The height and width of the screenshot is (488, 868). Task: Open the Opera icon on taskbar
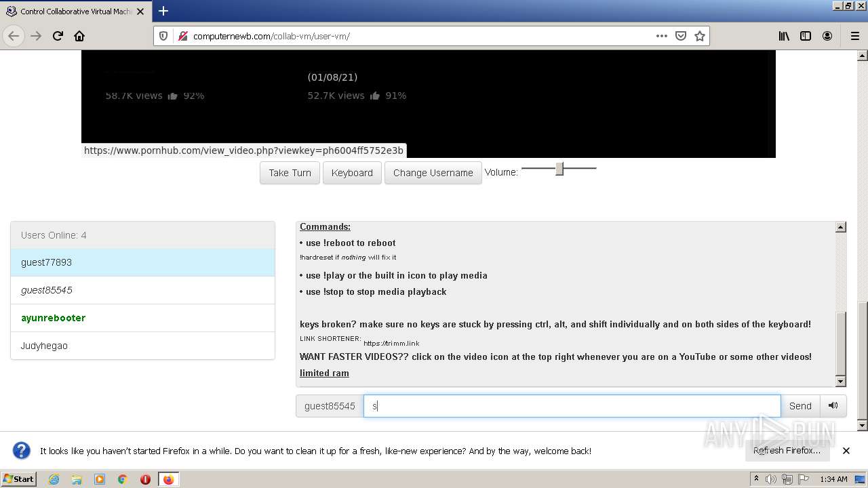pos(145,479)
